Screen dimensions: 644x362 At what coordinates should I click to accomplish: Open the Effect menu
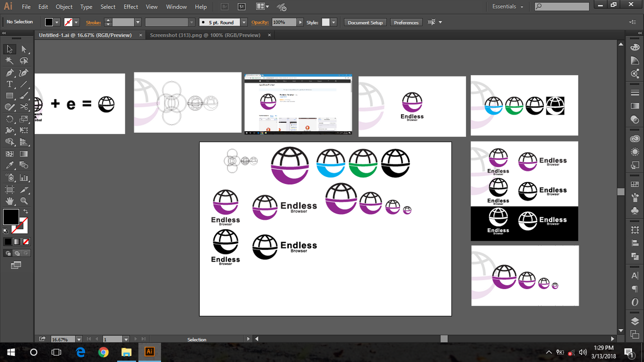click(131, 7)
